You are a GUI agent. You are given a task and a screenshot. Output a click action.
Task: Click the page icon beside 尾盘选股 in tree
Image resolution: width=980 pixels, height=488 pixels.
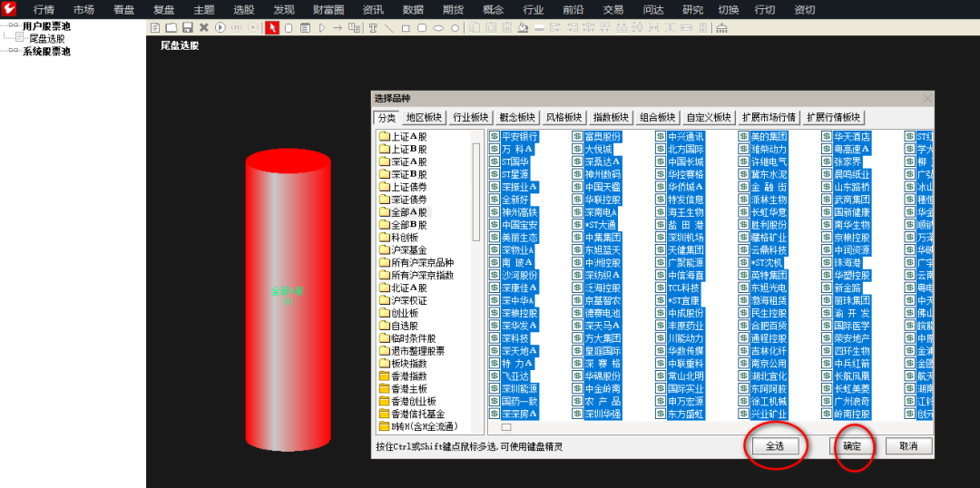(21, 38)
